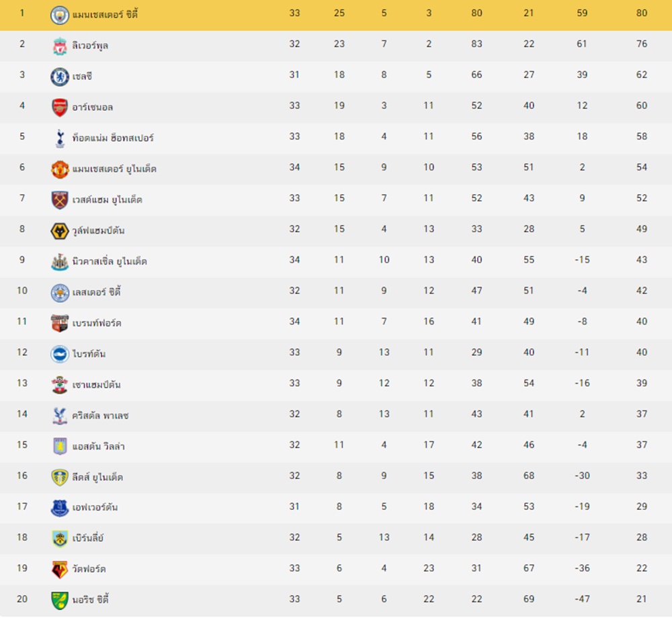Select the Chelsea club logo
Image resolution: width=672 pixels, height=622 pixels.
(60, 77)
